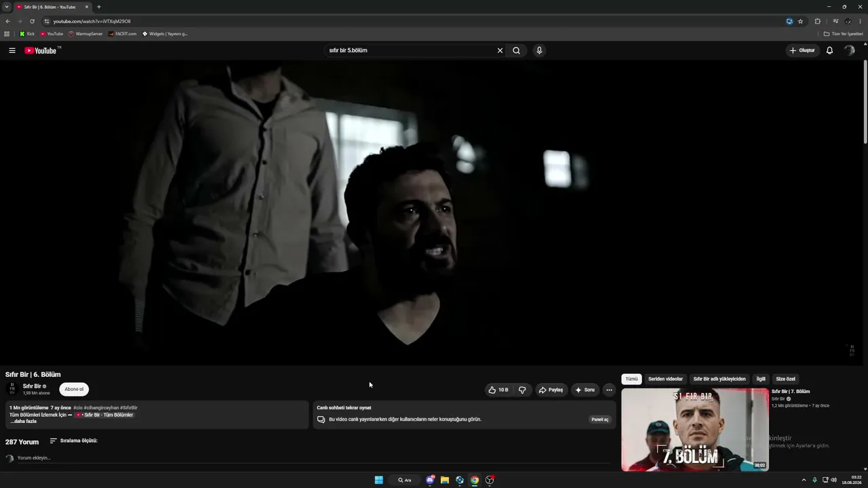Open the Sıfır Bir channel avatar
Image resolution: width=868 pixels, height=488 pixels.
[12, 389]
